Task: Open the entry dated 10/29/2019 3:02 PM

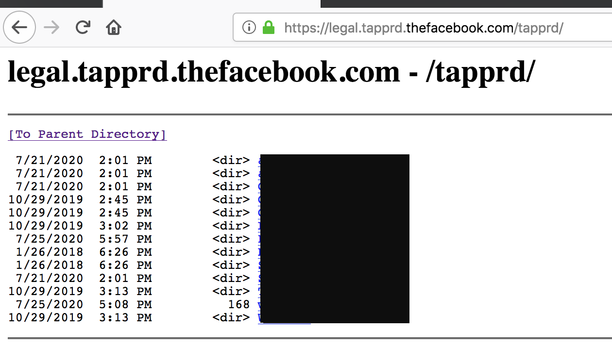Action: pyautogui.click(x=259, y=226)
